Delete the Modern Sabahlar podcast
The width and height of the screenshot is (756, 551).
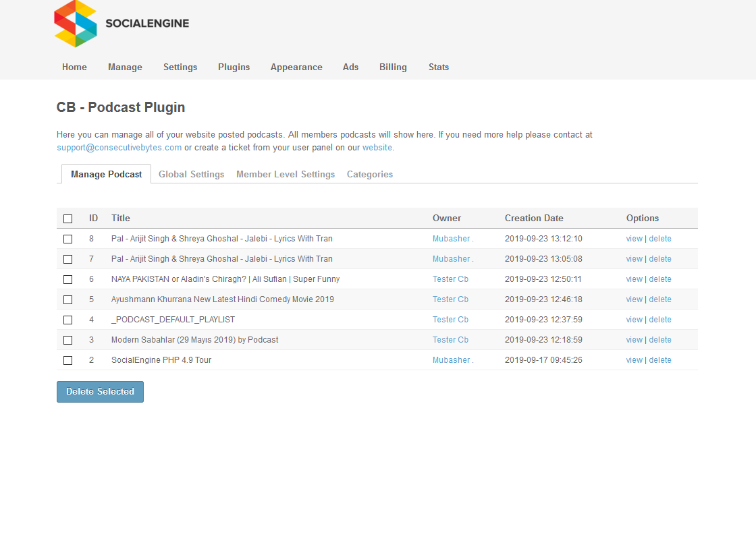pos(660,340)
